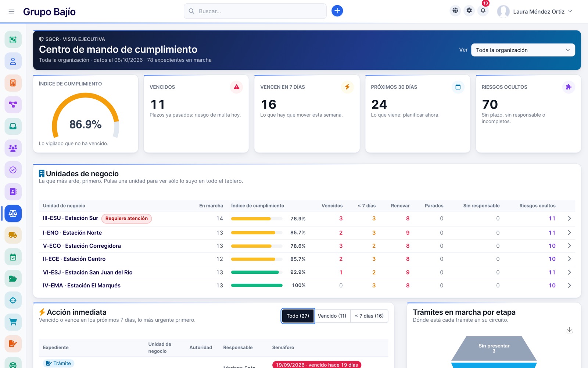This screenshot has width=588, height=368.
Task: Expand the IV-EMA Estación El Marqués chevron
Action: tap(569, 286)
